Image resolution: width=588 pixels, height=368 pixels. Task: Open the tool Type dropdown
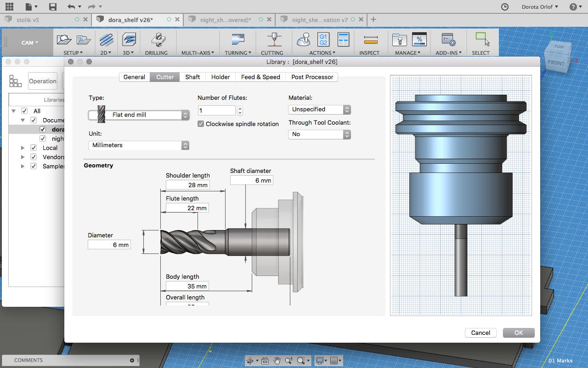(x=139, y=115)
